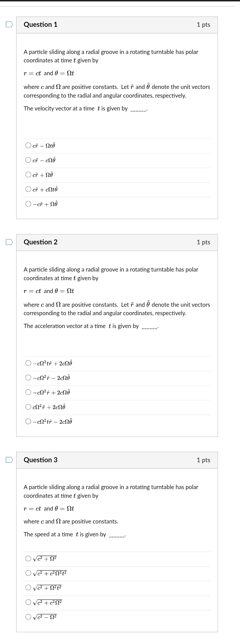This screenshot has width=240, height=644.
Task: Select velocity answer −cr̂ + Ωθ̂
Action: click(28, 204)
